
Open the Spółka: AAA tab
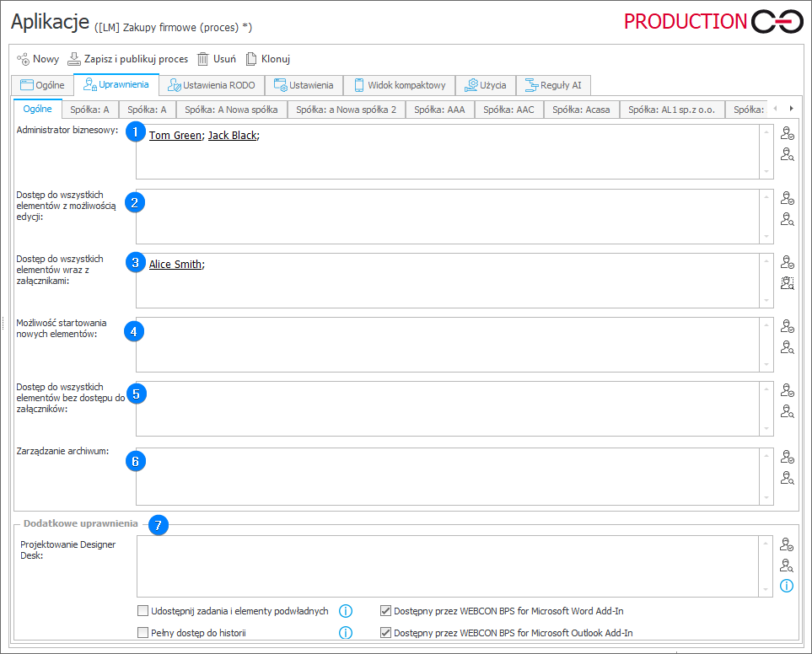click(439, 109)
